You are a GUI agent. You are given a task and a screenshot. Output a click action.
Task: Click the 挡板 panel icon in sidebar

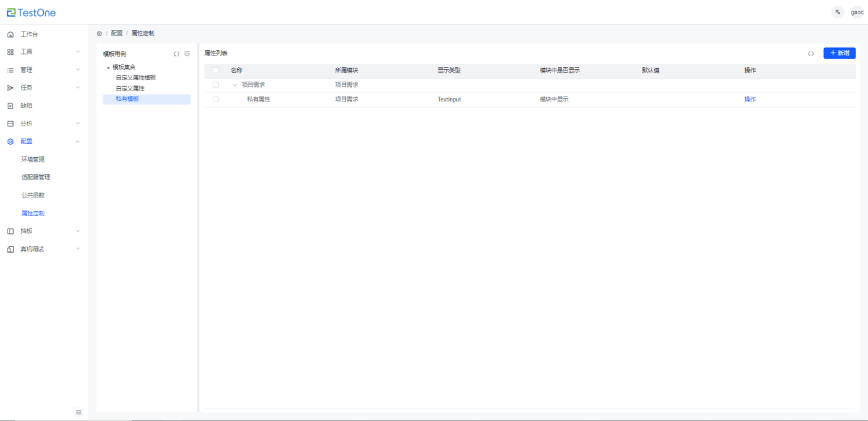(10, 231)
